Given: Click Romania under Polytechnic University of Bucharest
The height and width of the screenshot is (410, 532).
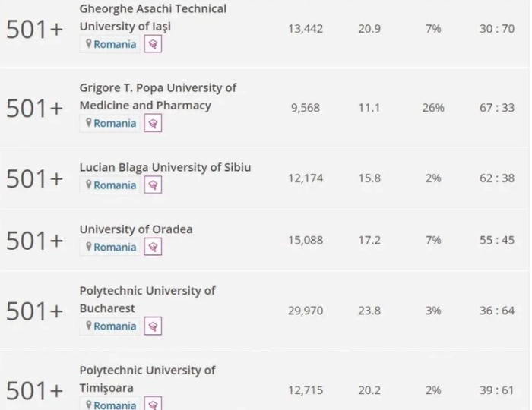Looking at the screenshot, I should (x=115, y=326).
